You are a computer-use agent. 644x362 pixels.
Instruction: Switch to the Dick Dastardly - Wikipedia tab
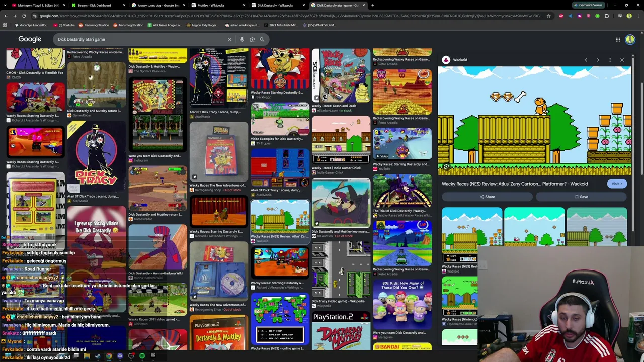[278, 5]
